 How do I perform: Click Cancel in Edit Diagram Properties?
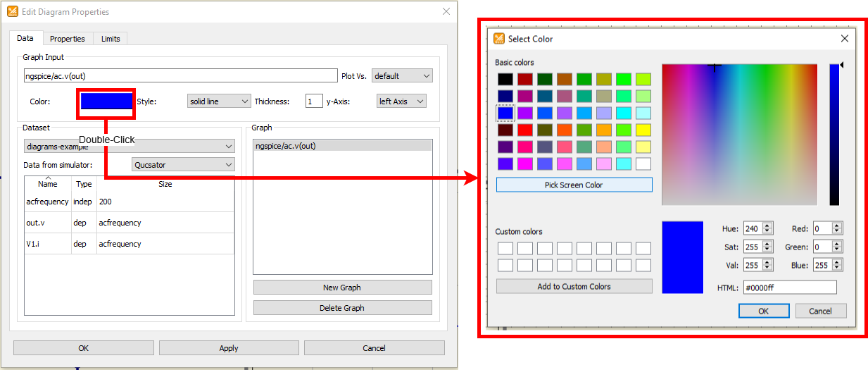374,348
